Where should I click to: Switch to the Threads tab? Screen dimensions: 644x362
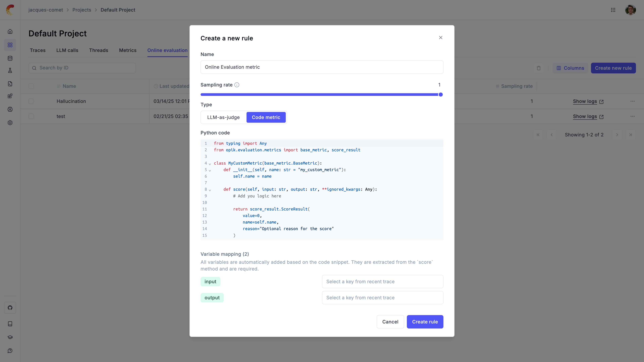(98, 50)
